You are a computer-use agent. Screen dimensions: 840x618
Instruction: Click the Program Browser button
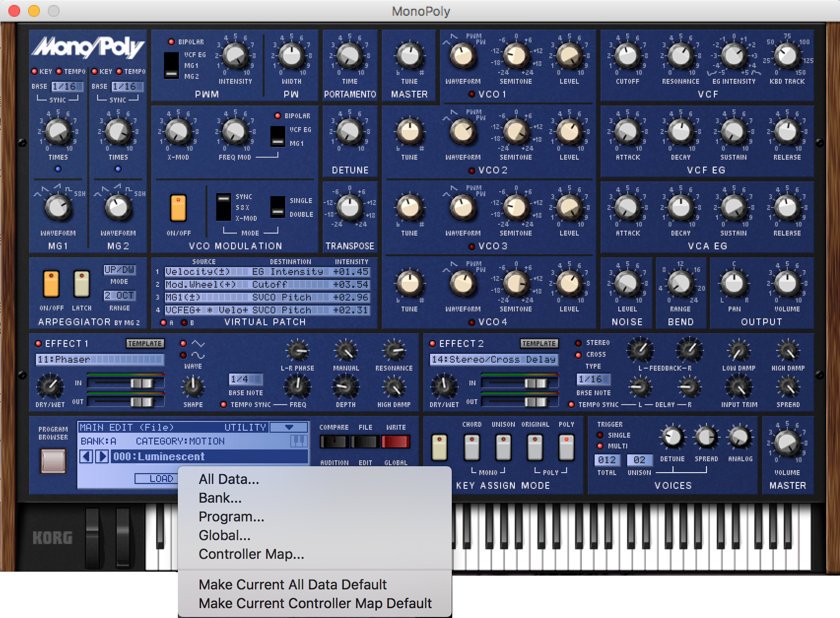pyautogui.click(x=53, y=461)
